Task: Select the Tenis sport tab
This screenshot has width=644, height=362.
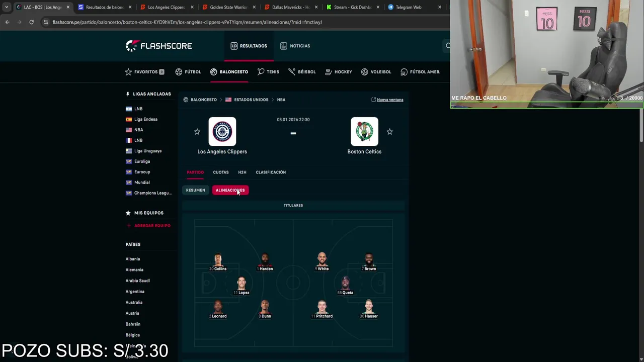Action: coord(268,72)
